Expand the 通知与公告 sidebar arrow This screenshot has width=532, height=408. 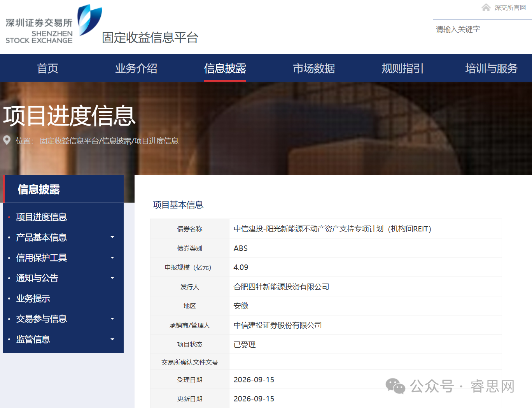coord(112,278)
